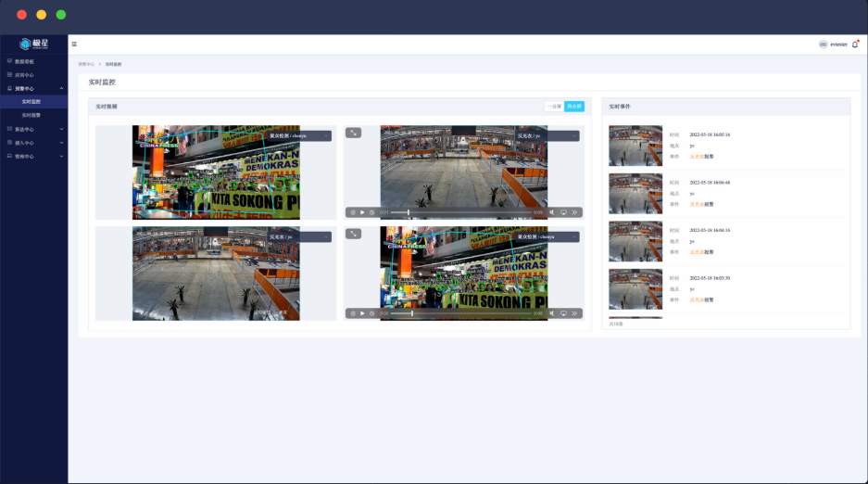The width and height of the screenshot is (868, 484).
Task: Select 实时监控 submenu item
Action: (33, 102)
